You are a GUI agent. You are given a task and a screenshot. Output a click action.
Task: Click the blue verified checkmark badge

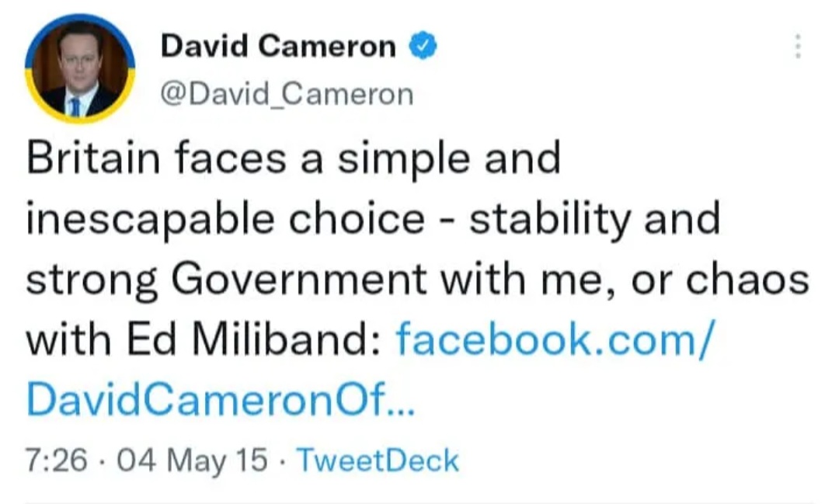pos(423,46)
